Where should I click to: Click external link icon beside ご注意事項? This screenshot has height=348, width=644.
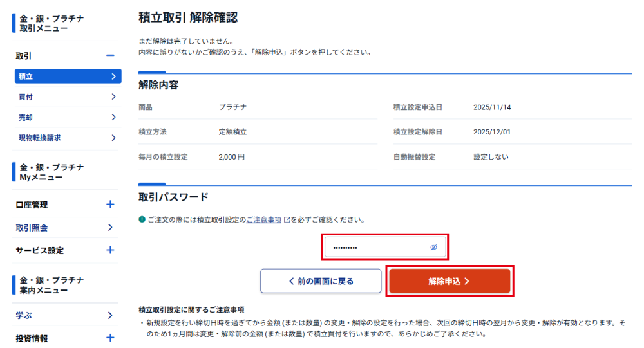pos(287,220)
